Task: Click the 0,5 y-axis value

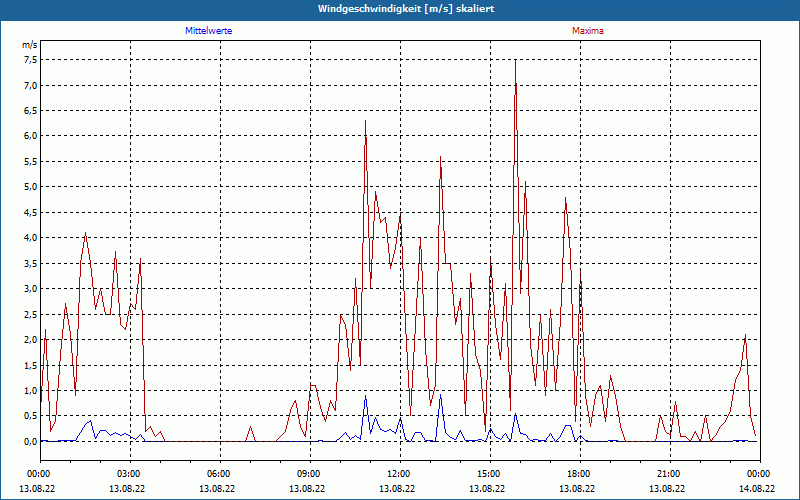Action: point(31,416)
